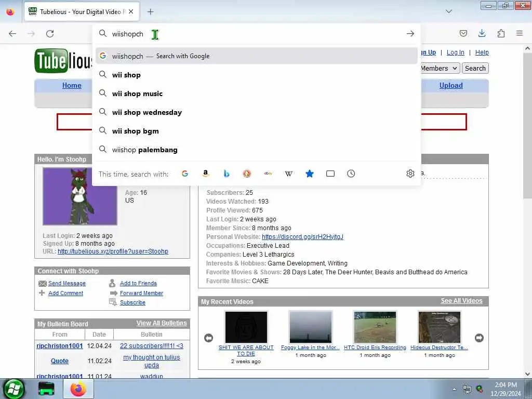Click the page vertical scrollbar thumb
The image size is (532, 399).
pos(527,126)
